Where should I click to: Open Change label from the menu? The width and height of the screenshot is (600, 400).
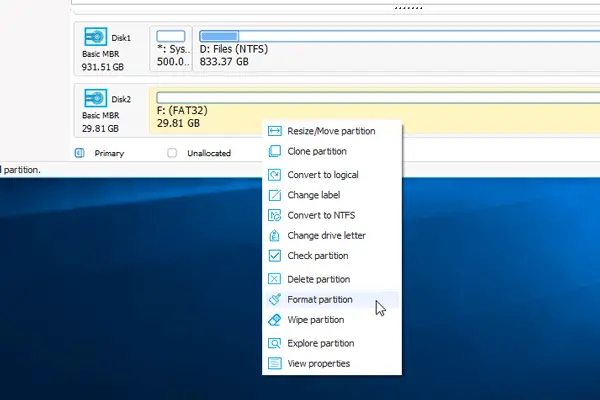pos(332,195)
